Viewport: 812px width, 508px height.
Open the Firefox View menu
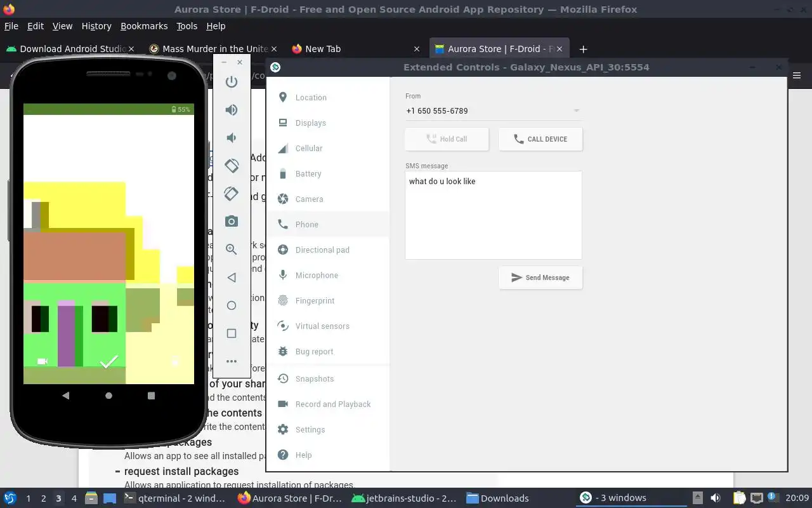coord(62,26)
